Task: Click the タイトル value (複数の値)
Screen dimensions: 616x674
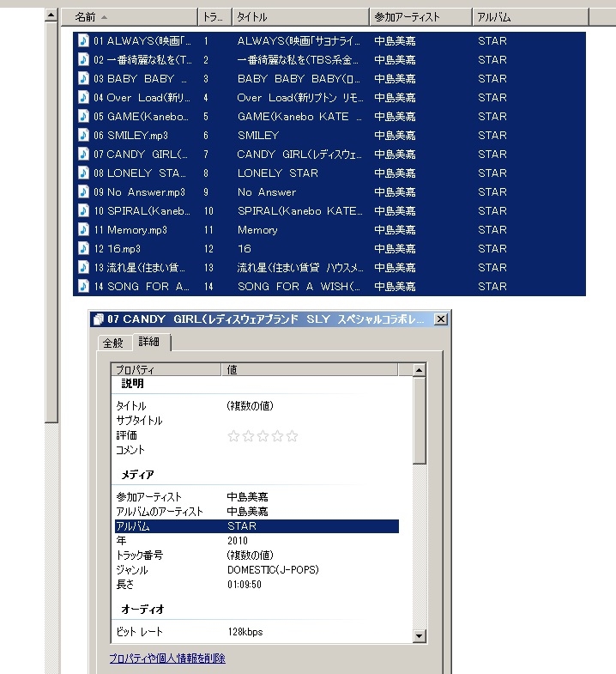Action: [250, 406]
